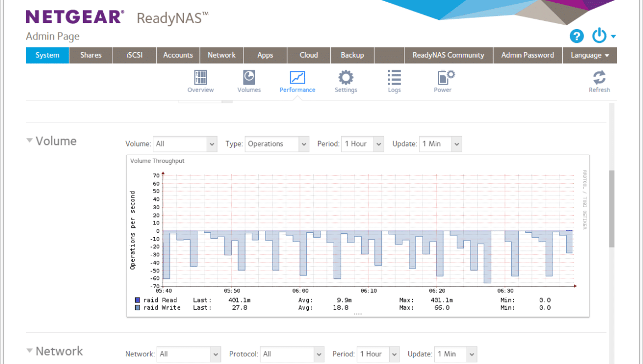Image resolution: width=643 pixels, height=364 pixels.
Task: Switch to the Cloud tab
Action: (309, 55)
